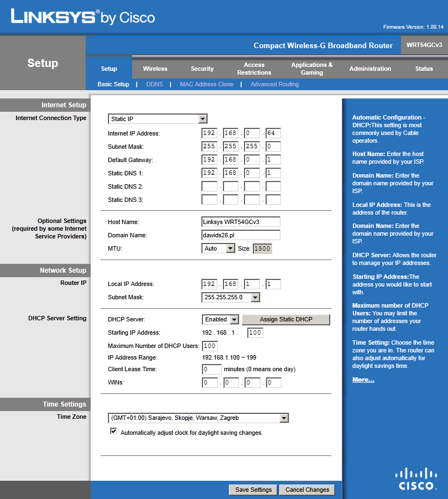
Task: Select the Basic Setup subtab
Action: (113, 84)
